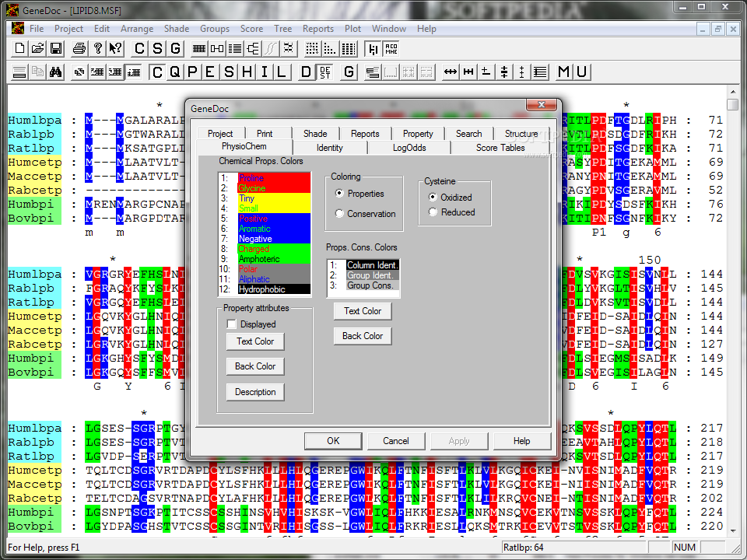Screen dimensions: 747x560
Task: Switch to the Structure tab
Action: 521,134
